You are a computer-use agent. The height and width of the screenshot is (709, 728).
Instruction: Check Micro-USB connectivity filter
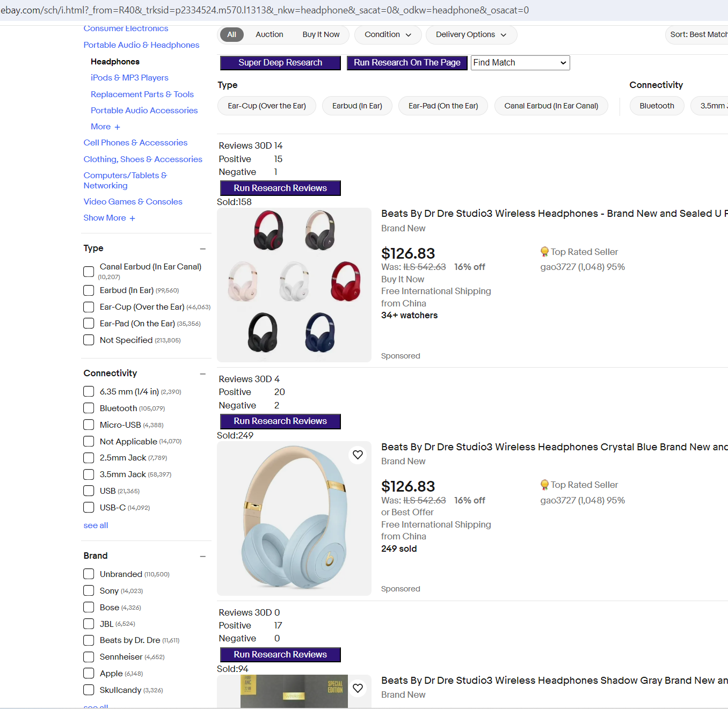[89, 425]
